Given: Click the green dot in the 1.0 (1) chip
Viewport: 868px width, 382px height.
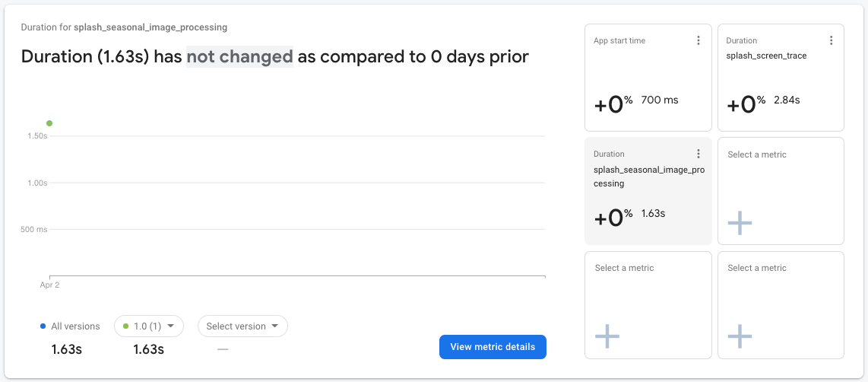Looking at the screenshot, I should point(125,326).
